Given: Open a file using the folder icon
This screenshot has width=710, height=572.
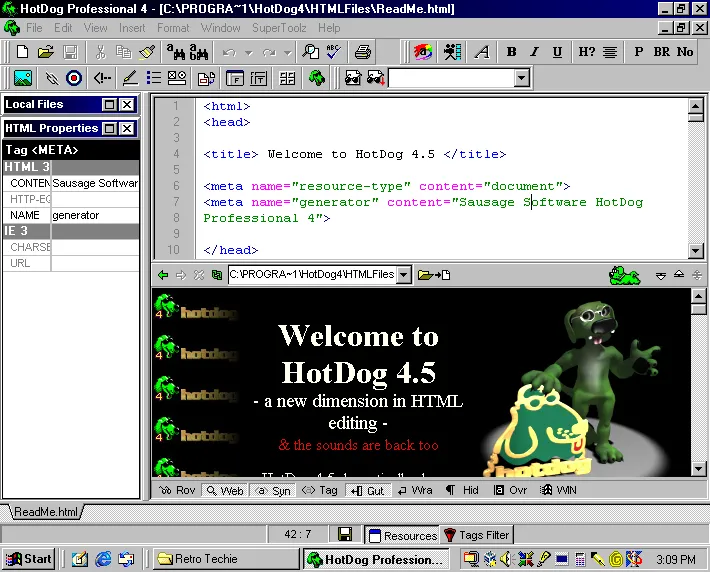Looking at the screenshot, I should pos(46,52).
